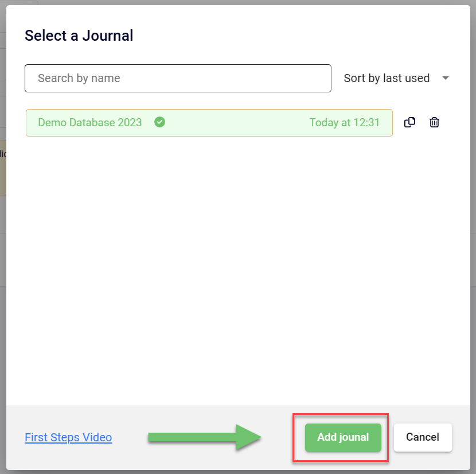
Task: Dismiss the dialog with Cancel
Action: pyautogui.click(x=423, y=437)
